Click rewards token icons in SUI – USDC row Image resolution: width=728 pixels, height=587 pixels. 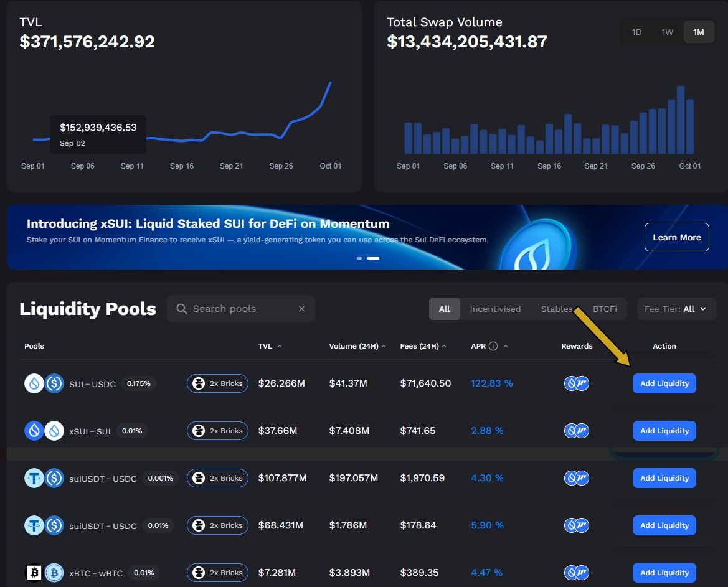tap(577, 383)
